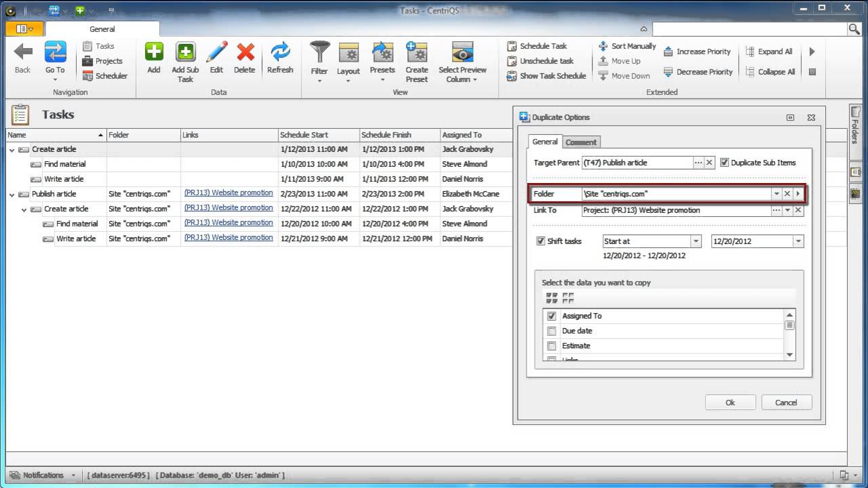This screenshot has height=488, width=868.
Task: Click Unschedule task in ribbon
Action: (540, 61)
